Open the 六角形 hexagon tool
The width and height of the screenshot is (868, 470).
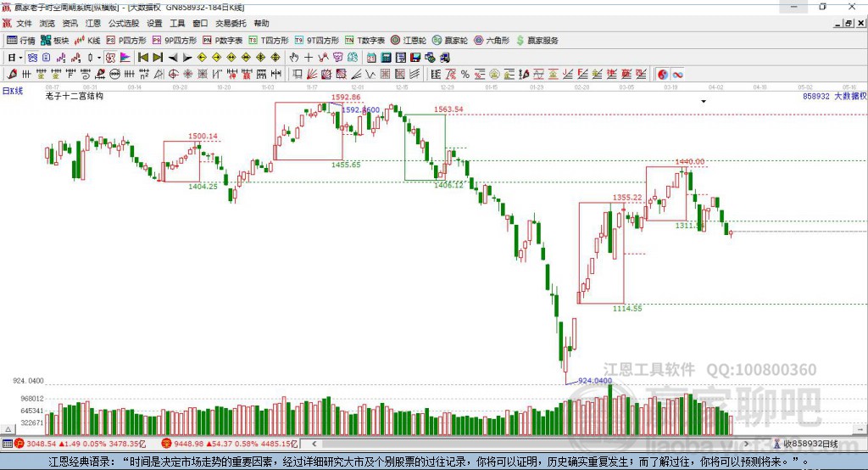coord(492,41)
